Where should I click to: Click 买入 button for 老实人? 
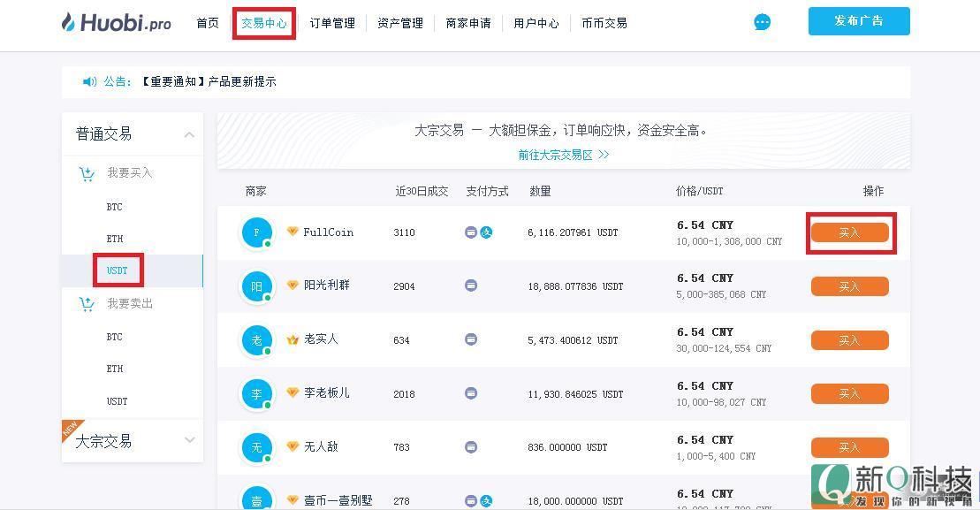tap(849, 340)
